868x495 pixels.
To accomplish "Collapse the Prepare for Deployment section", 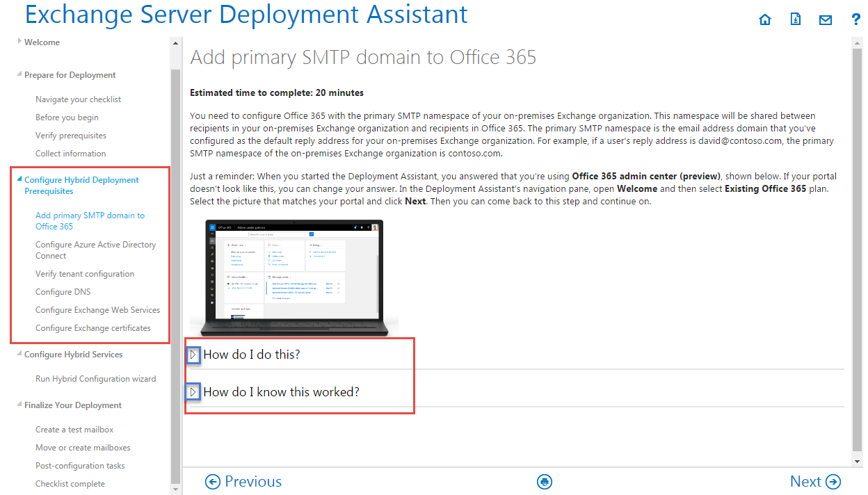I will point(19,74).
